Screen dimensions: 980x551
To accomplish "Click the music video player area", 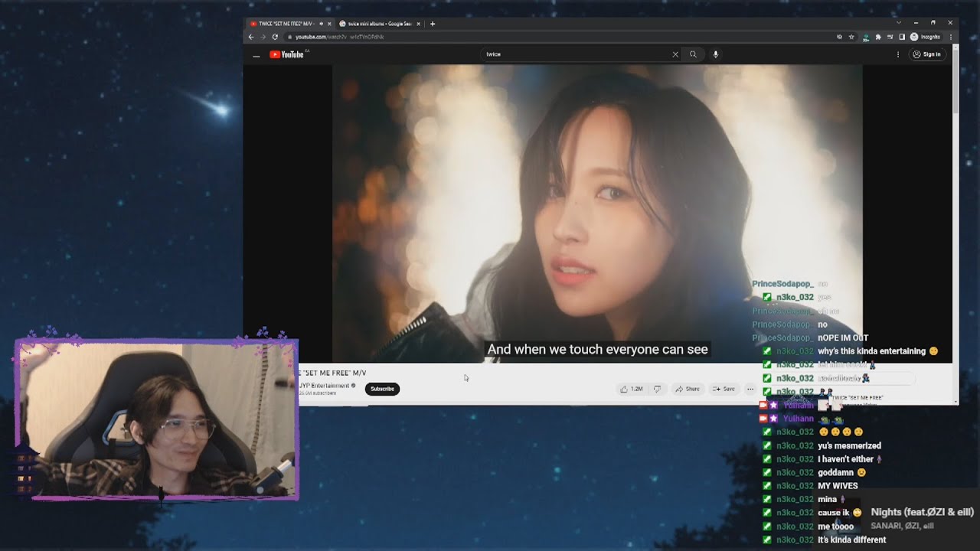I will (597, 214).
